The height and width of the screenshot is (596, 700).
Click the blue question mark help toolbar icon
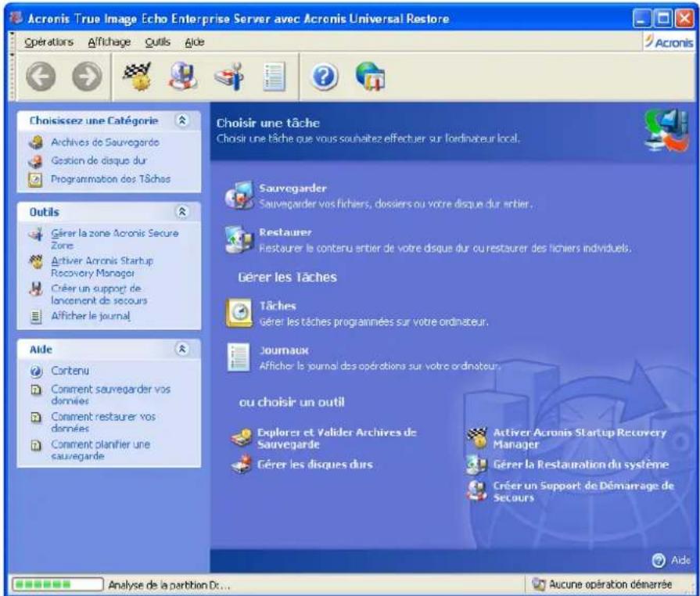point(324,77)
